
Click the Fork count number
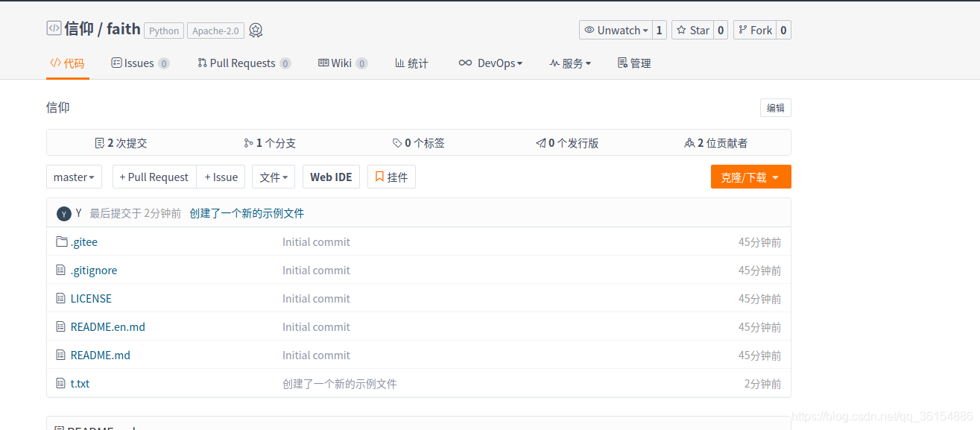783,30
